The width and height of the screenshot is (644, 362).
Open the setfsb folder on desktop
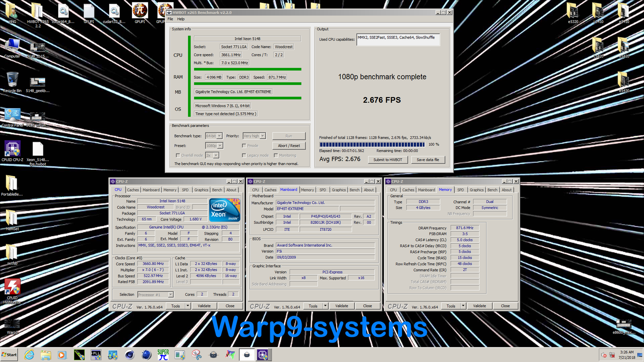[12, 254]
